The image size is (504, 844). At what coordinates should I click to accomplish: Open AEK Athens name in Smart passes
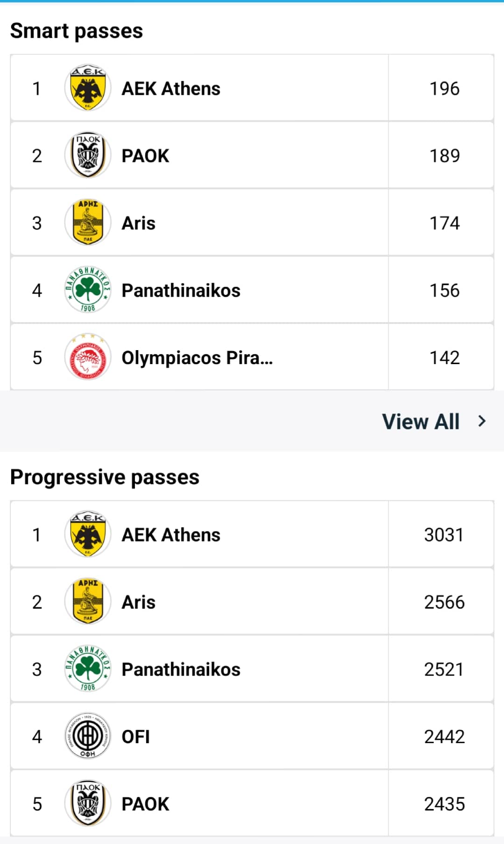coord(171,89)
